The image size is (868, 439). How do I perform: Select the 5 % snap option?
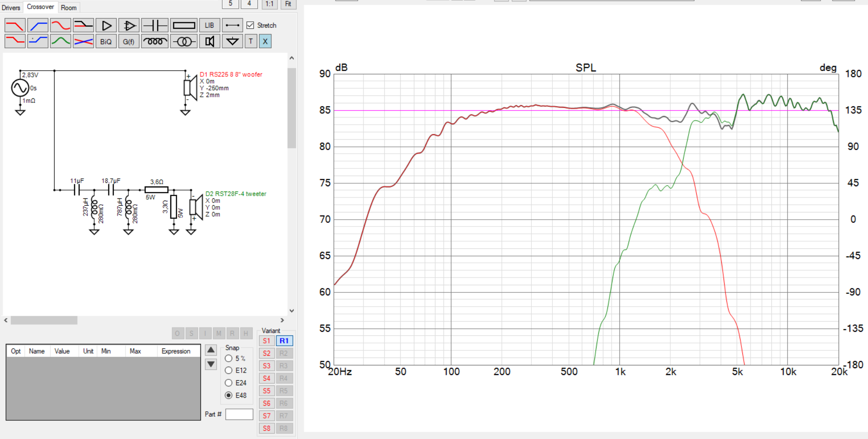pyautogui.click(x=229, y=358)
